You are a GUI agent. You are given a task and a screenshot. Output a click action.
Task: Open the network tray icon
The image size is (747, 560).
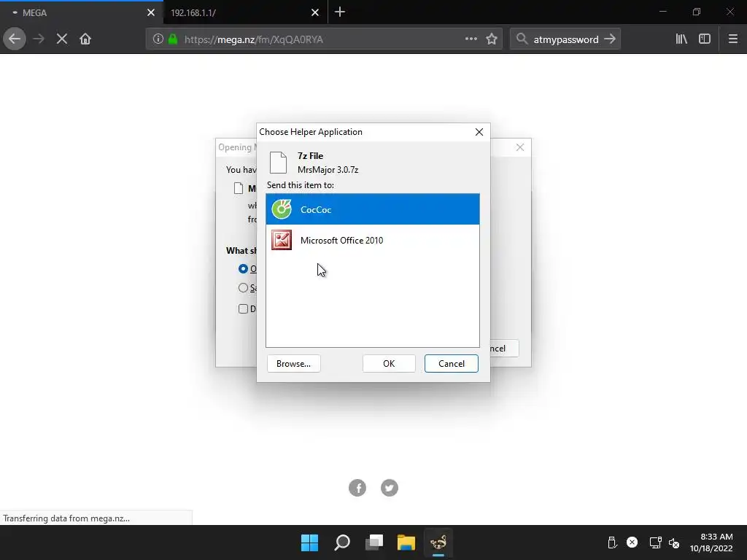(656, 542)
